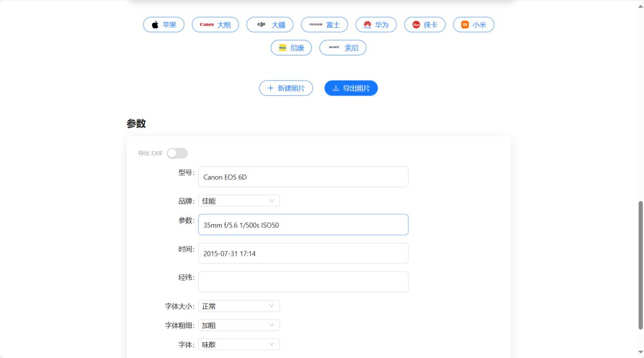Open the 字体粗细 dropdown showing 加粗

(239, 325)
